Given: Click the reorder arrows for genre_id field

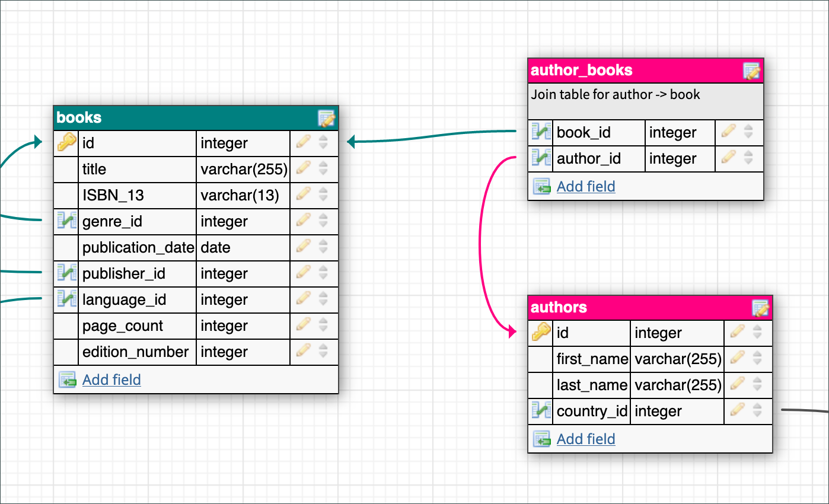Looking at the screenshot, I should (323, 221).
